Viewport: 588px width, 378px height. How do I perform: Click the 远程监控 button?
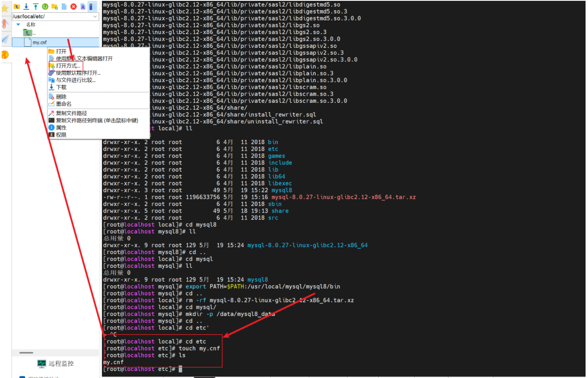click(x=56, y=364)
